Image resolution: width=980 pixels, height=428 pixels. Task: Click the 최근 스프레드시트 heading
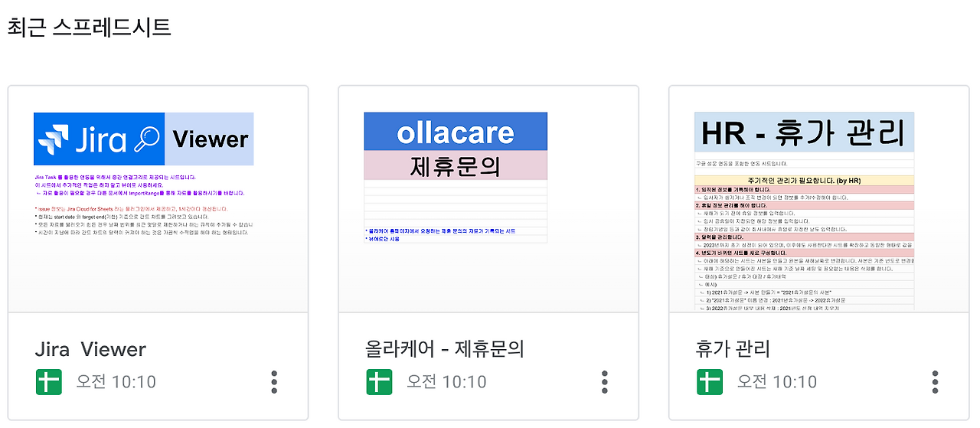tap(90, 28)
